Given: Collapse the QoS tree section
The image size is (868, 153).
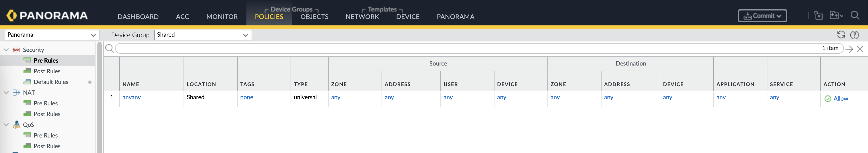Looking at the screenshot, I should coord(6,125).
